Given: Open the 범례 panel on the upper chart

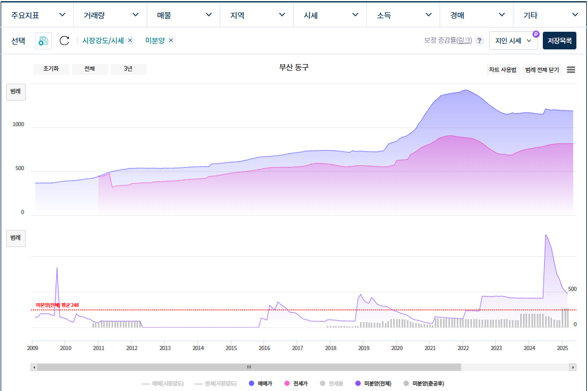Looking at the screenshot, I should pyautogui.click(x=15, y=91).
